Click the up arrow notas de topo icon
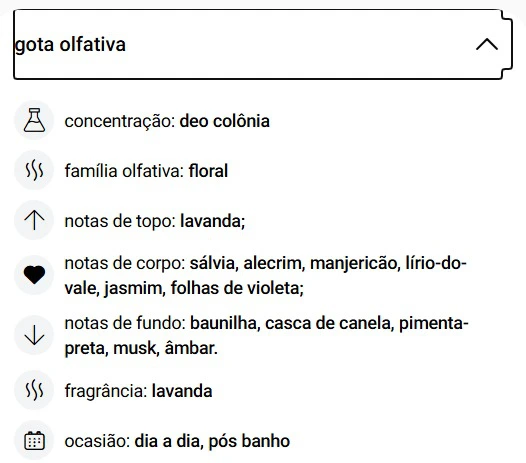This screenshot has height=463, width=526. tap(34, 220)
